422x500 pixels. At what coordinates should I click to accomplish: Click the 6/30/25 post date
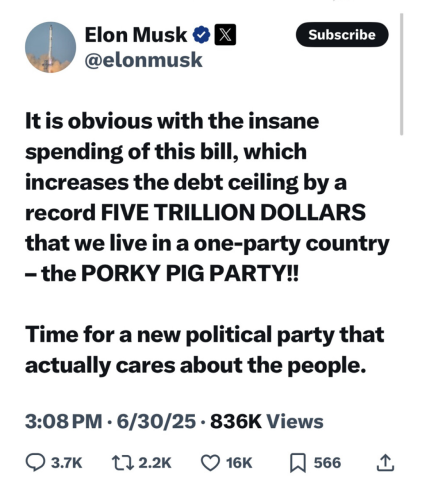pyautogui.click(x=156, y=421)
